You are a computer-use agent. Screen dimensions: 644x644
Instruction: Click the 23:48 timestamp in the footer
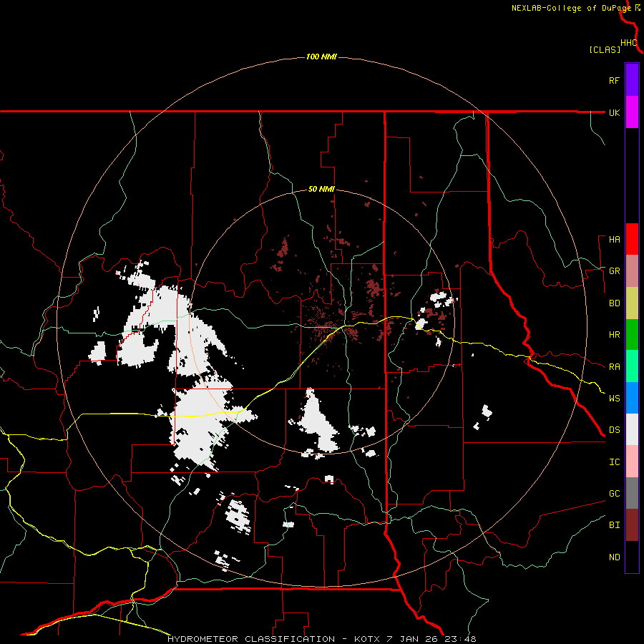tap(459, 639)
